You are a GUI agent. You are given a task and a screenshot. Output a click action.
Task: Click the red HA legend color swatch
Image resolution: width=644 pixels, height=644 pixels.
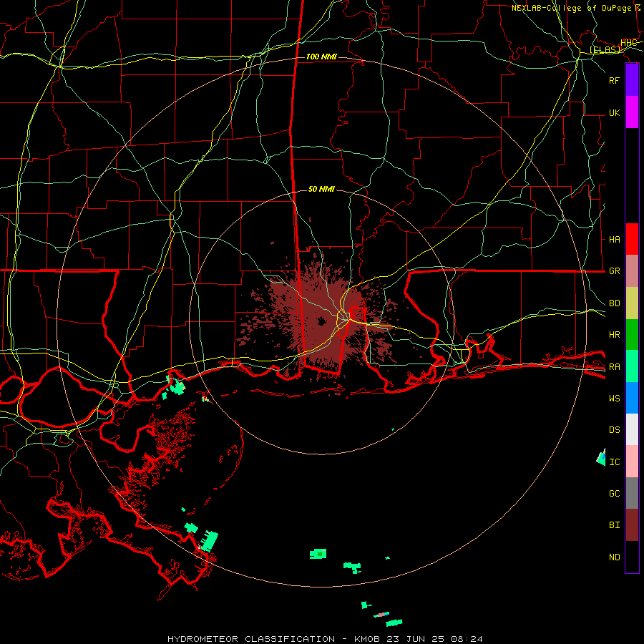point(632,239)
